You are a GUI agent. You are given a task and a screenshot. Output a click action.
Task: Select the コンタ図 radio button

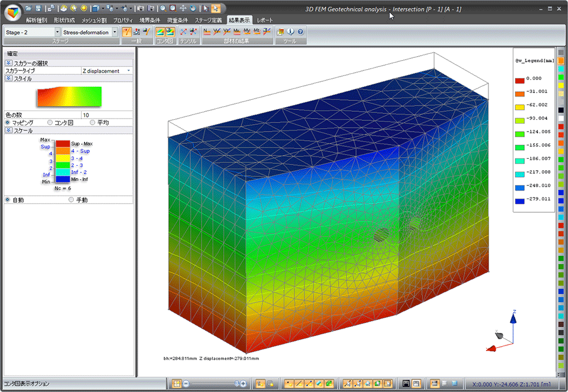click(50, 123)
